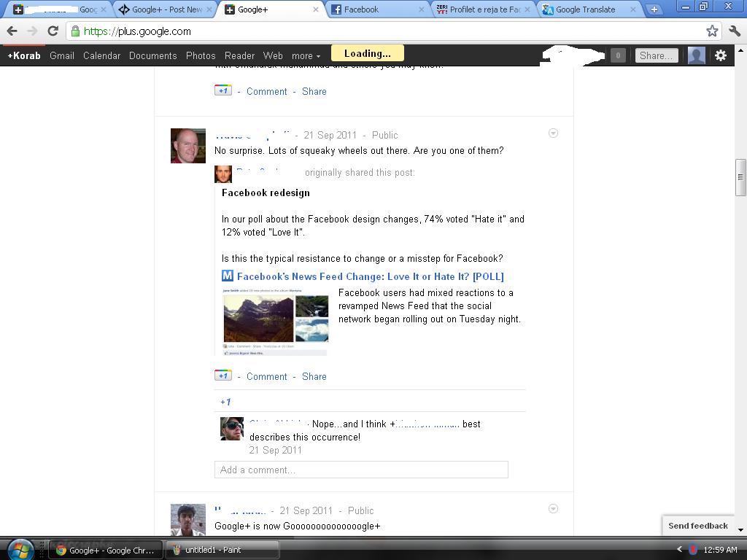Viewport: 747px width, 560px height.
Task: Open +Korab profile link
Action: point(24,55)
